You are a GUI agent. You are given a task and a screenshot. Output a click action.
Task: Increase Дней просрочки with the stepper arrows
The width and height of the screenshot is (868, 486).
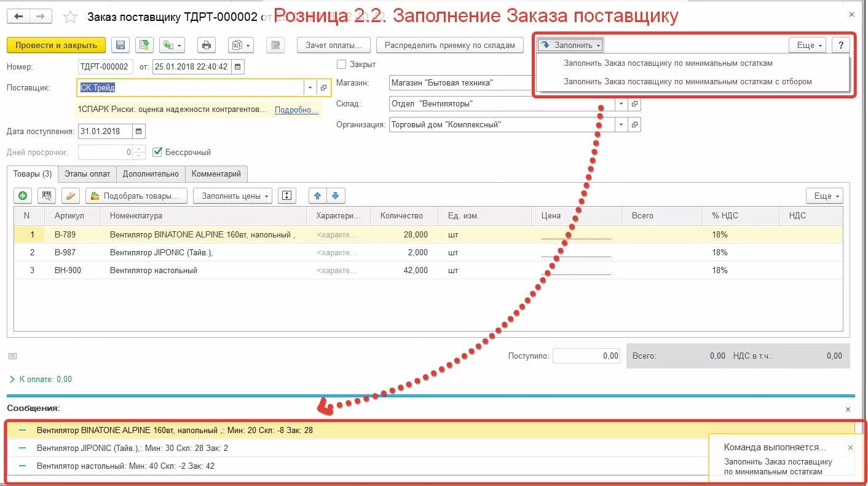click(x=140, y=149)
